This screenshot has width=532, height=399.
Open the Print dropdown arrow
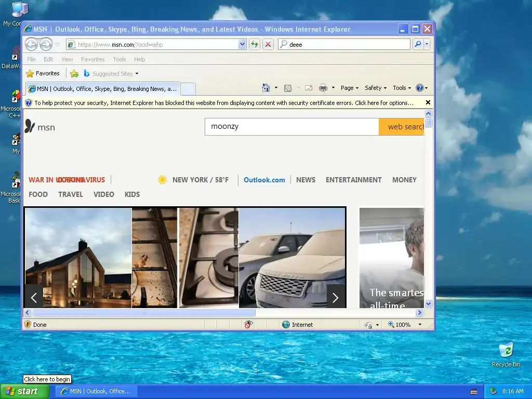[333, 88]
